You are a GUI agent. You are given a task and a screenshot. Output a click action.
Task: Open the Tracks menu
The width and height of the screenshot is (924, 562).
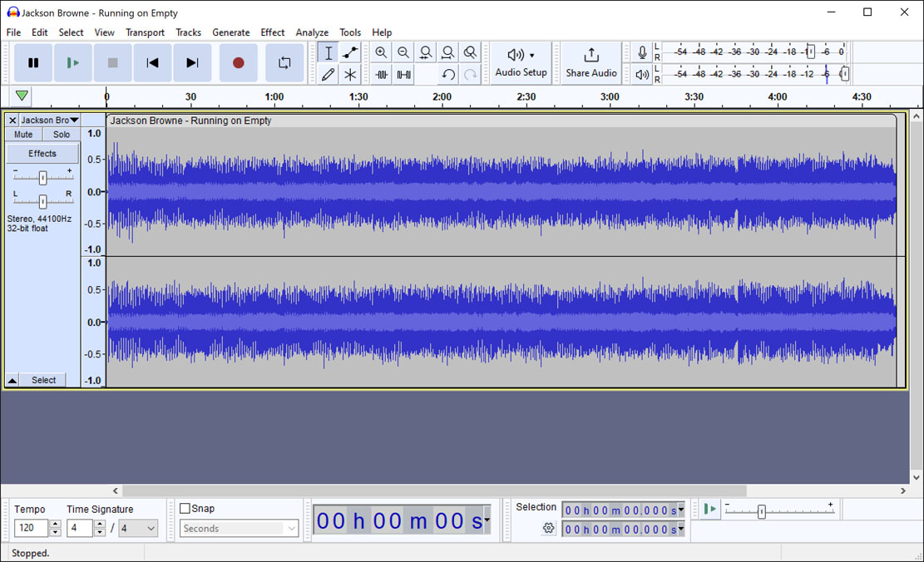pos(188,32)
